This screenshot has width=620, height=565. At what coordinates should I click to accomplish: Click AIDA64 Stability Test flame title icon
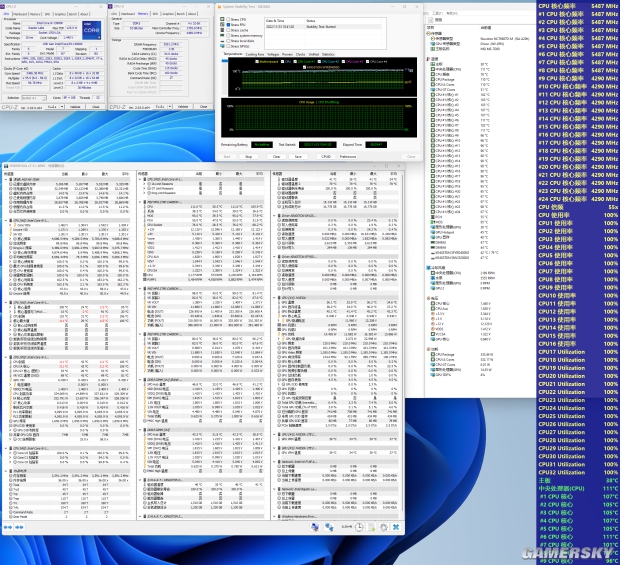219,7
